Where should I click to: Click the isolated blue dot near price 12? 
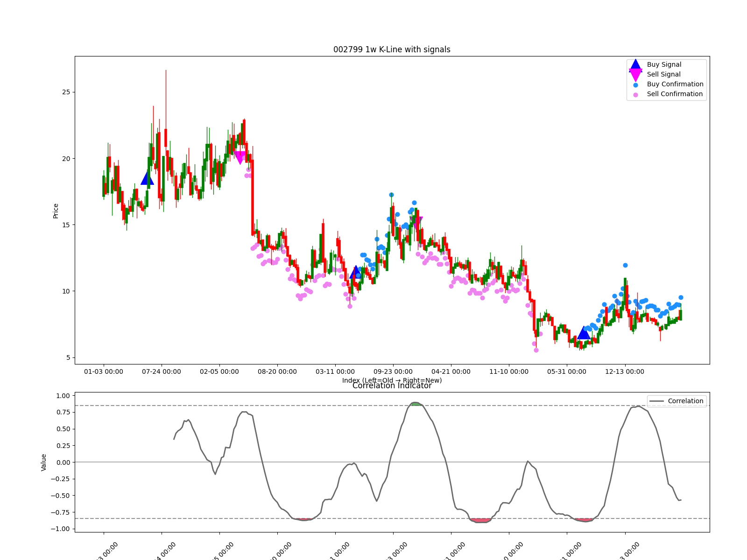(x=625, y=265)
